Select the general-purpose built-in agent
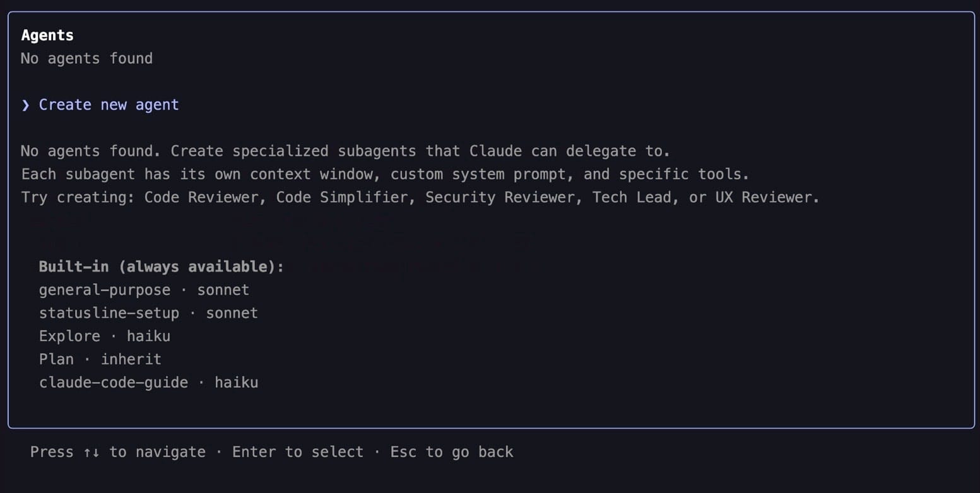The image size is (980, 493). (x=104, y=289)
